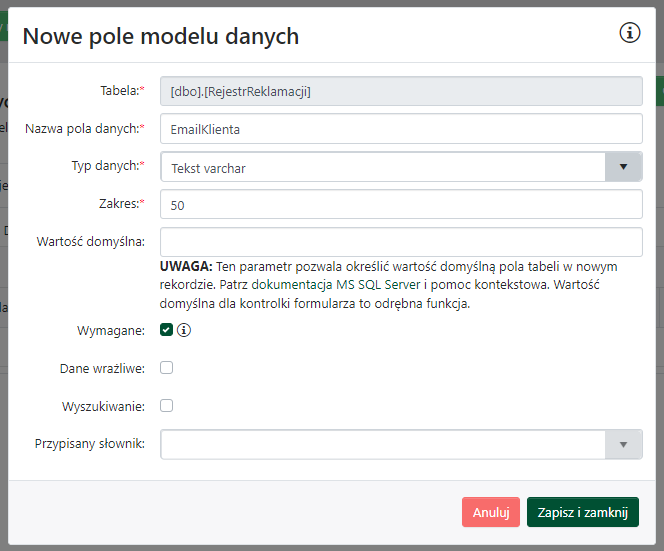Open the Przypisany słownik dropdown arrow
664x551 pixels.
623,444
